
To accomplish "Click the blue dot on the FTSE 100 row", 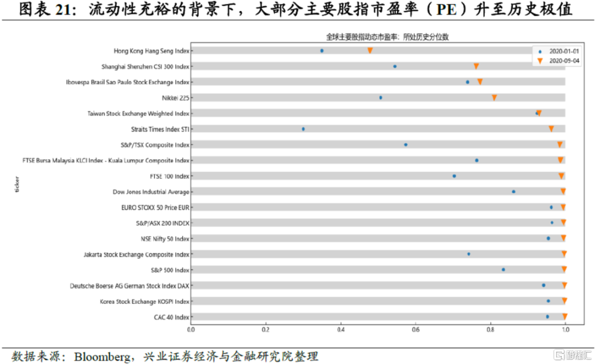I will [454, 176].
